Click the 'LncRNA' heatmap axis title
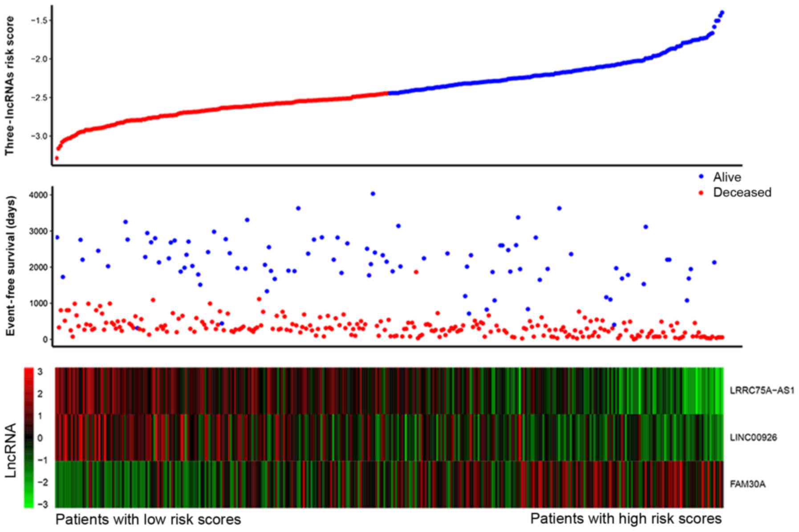 click(x=11, y=450)
